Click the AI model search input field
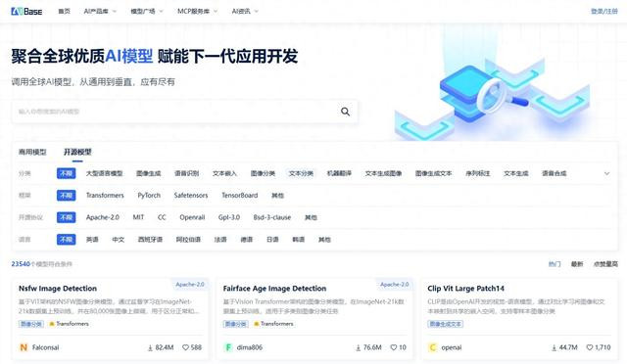Image resolution: width=627 pixels, height=364 pixels. click(x=176, y=112)
